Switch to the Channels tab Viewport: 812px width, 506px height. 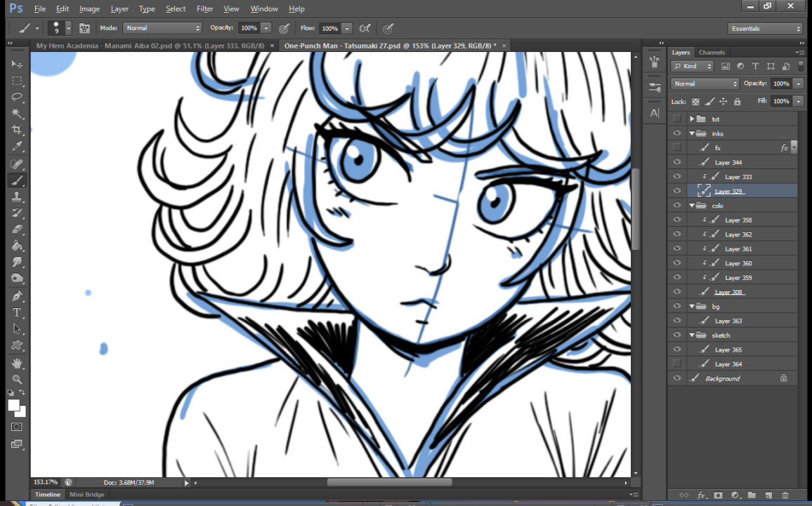pyautogui.click(x=712, y=52)
